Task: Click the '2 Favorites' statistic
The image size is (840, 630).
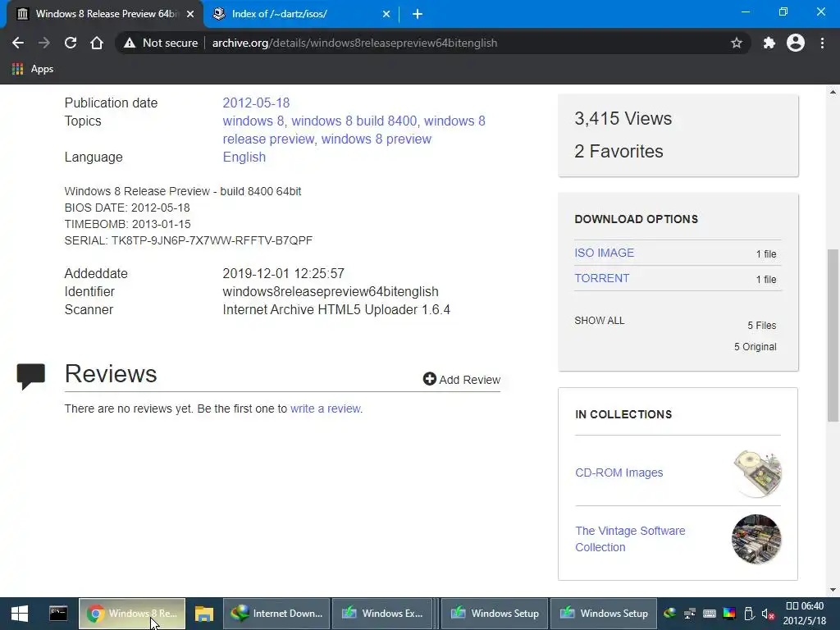Action: click(x=619, y=151)
